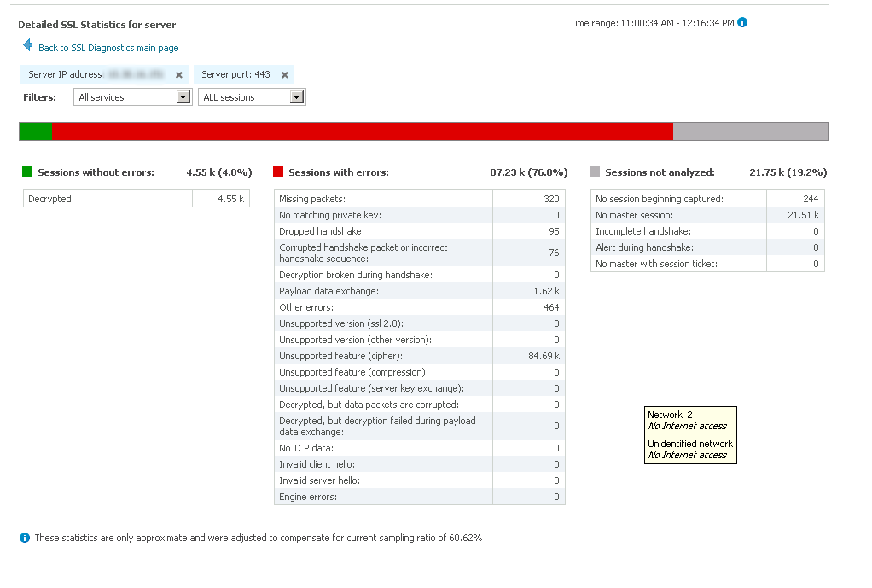Image resolution: width=872 pixels, height=588 pixels.
Task: Click green Sessions without errors legend square
Action: tap(28, 172)
